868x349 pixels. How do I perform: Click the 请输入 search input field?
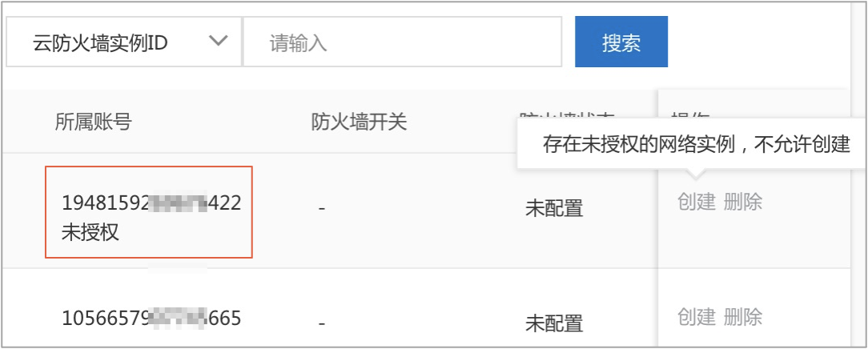[x=403, y=42]
